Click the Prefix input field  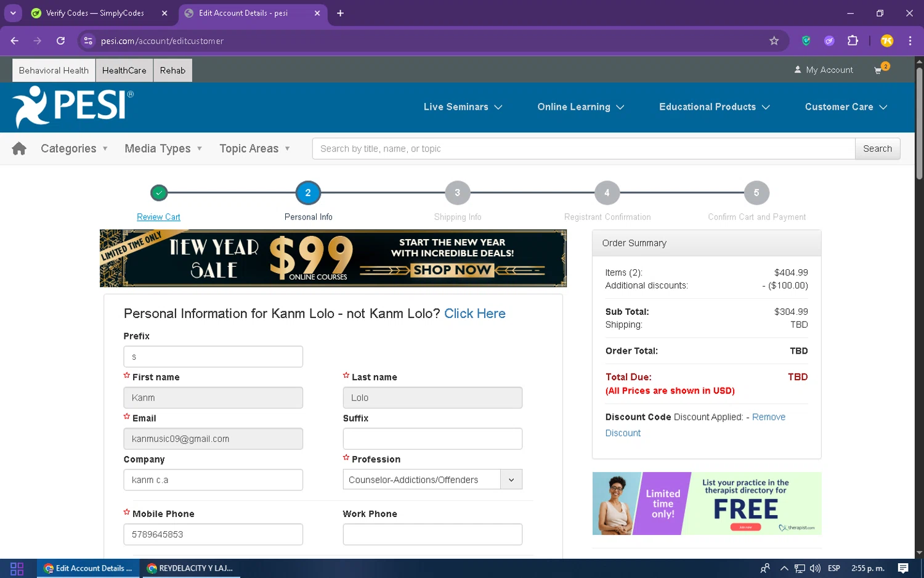tap(213, 357)
